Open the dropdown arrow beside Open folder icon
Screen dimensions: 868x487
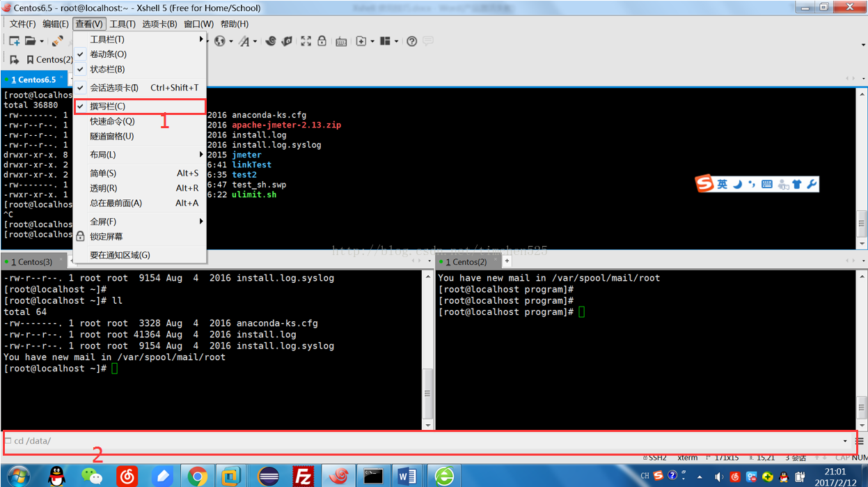tap(42, 41)
